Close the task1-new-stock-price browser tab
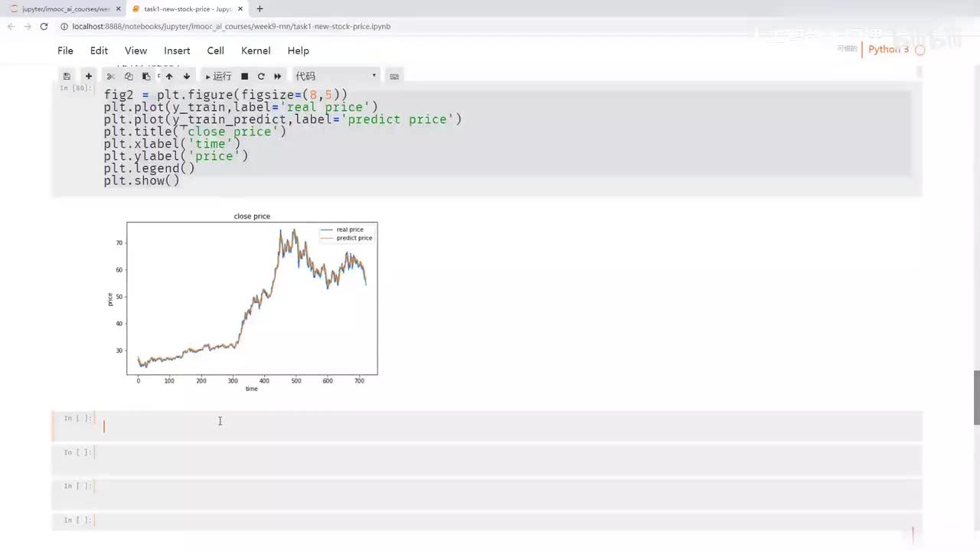This screenshot has width=980, height=551. [242, 9]
